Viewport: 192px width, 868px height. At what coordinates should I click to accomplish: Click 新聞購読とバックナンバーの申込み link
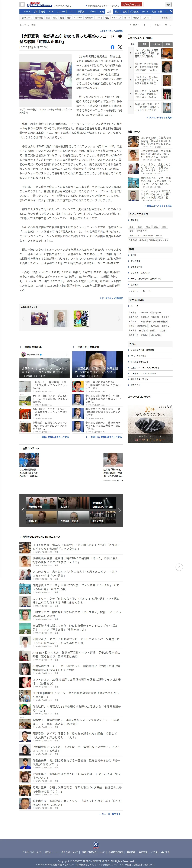click(x=104, y=6)
